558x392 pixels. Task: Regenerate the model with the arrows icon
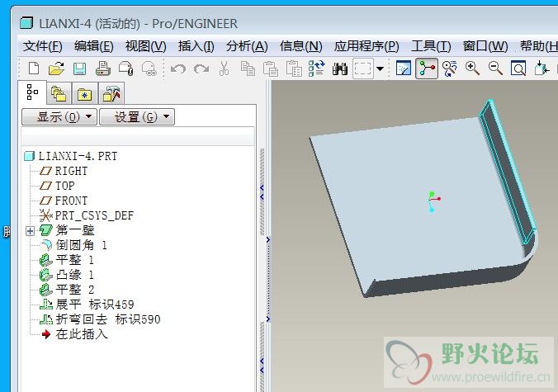click(316, 68)
